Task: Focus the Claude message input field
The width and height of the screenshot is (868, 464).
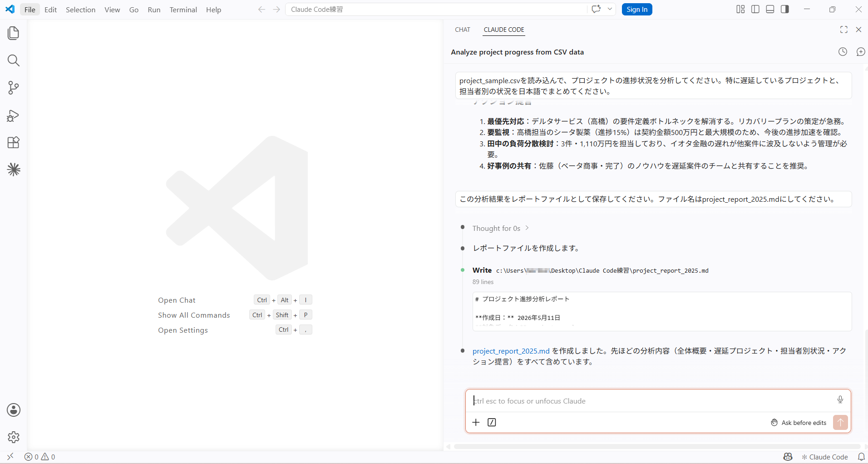Action: point(651,401)
